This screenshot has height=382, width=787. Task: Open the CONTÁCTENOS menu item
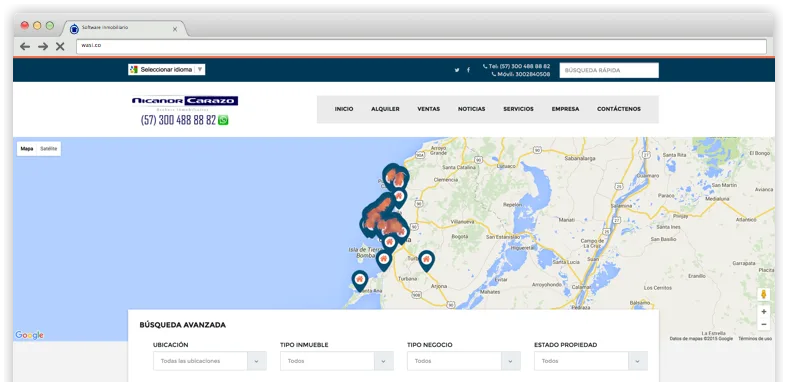click(619, 109)
